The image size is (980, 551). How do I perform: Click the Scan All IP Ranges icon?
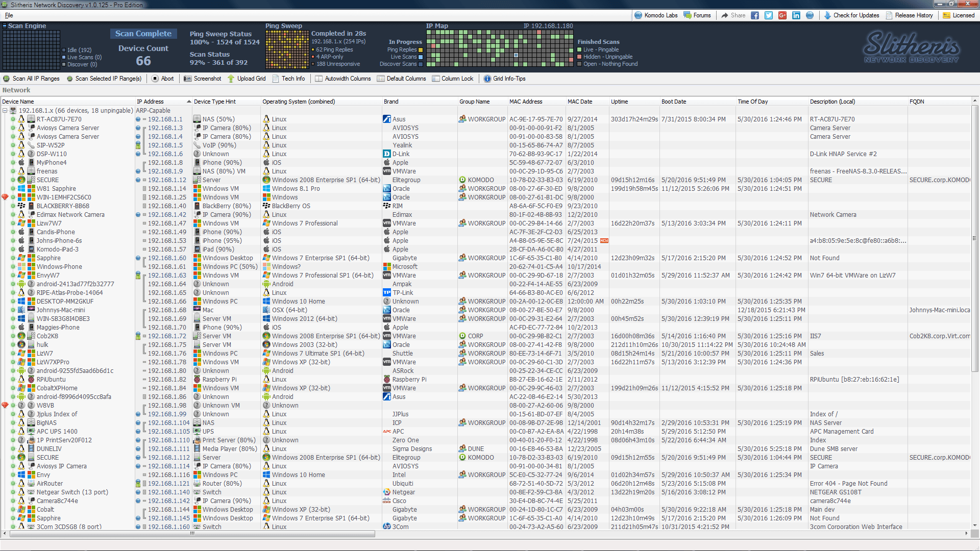tap(7, 79)
